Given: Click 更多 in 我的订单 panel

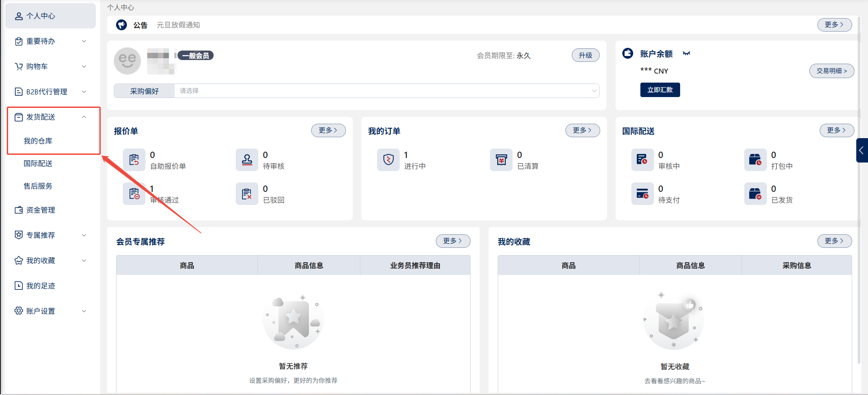Looking at the screenshot, I should pos(583,130).
